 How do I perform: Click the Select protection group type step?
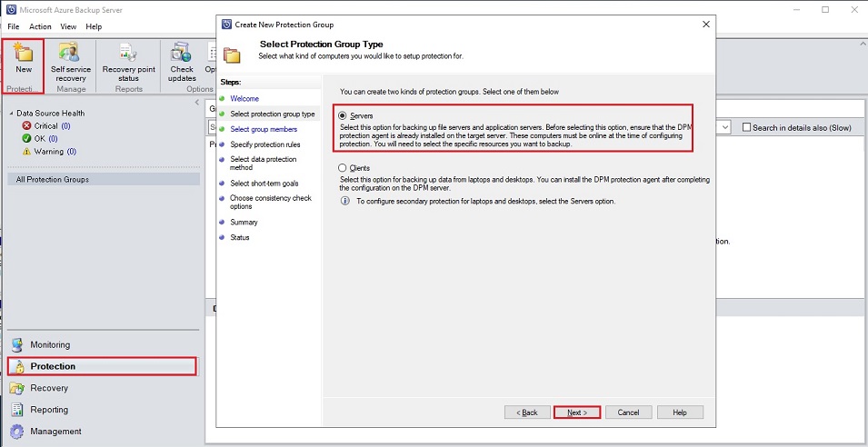pyautogui.click(x=273, y=114)
